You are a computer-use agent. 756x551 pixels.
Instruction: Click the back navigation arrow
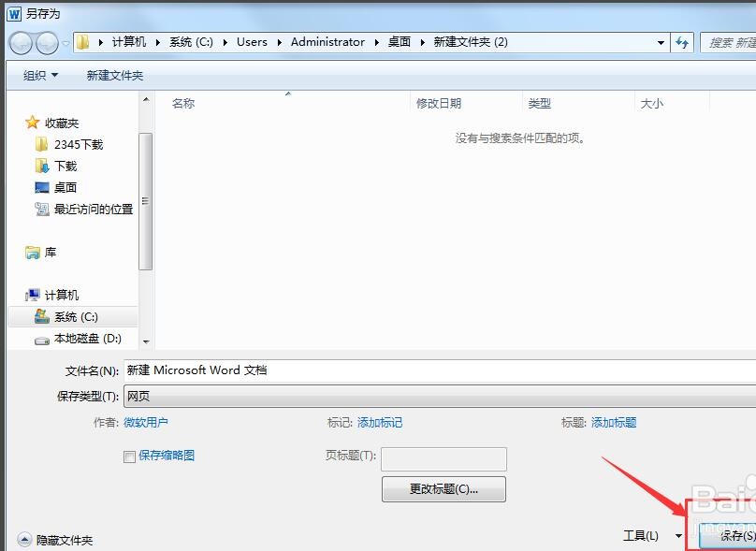pos(20,42)
